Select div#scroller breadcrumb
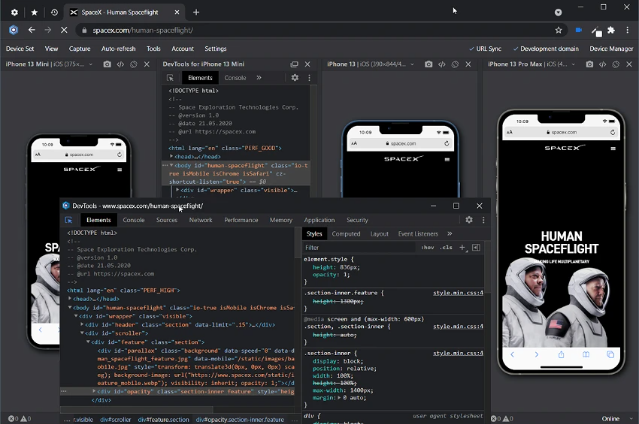Screen dimensions: 639x424 (116, 420)
